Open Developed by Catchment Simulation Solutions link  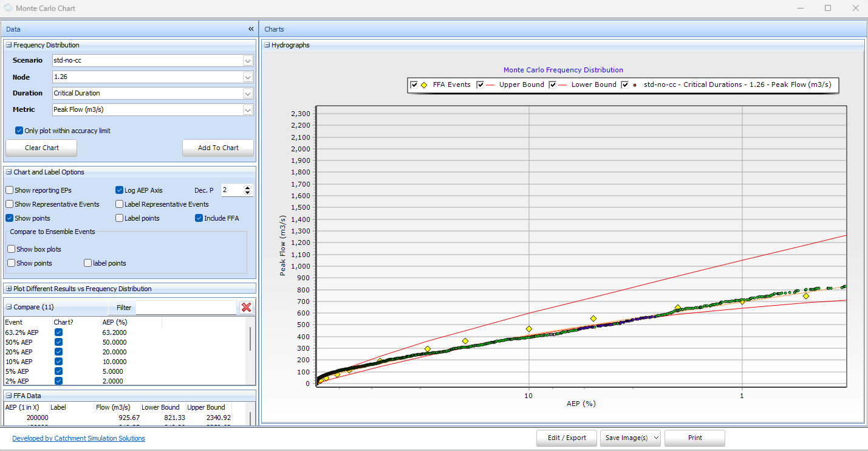coord(78,438)
